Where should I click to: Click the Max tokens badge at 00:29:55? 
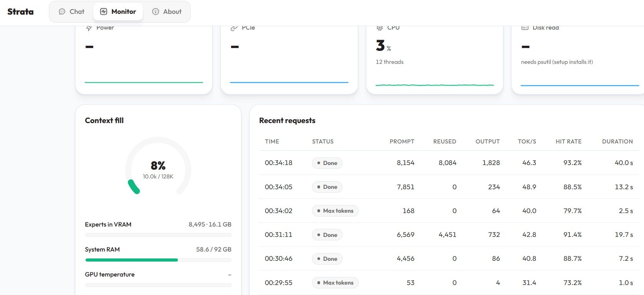(x=335, y=283)
